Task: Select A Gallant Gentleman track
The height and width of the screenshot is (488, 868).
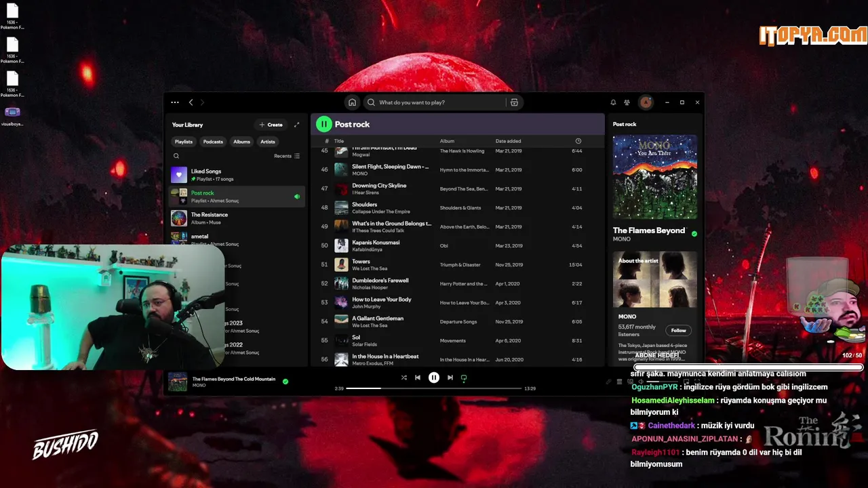Action: tap(457, 321)
